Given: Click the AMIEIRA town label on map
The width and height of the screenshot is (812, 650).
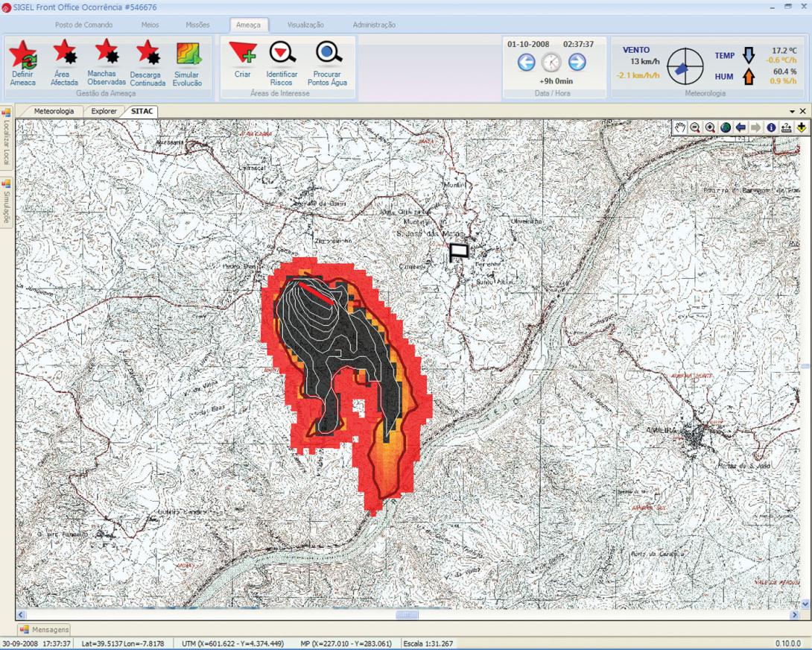Looking at the screenshot, I should pyautogui.click(x=662, y=430).
